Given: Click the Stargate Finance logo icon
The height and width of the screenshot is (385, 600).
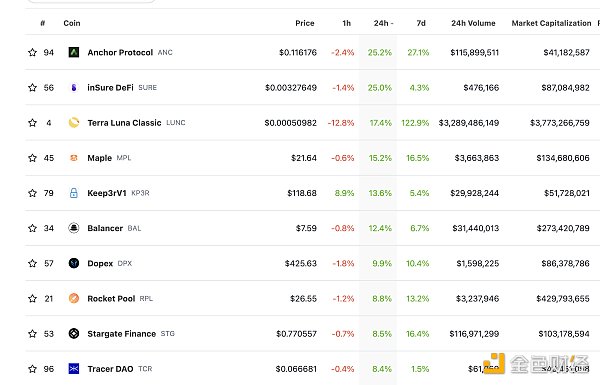Looking at the screenshot, I should [74, 333].
